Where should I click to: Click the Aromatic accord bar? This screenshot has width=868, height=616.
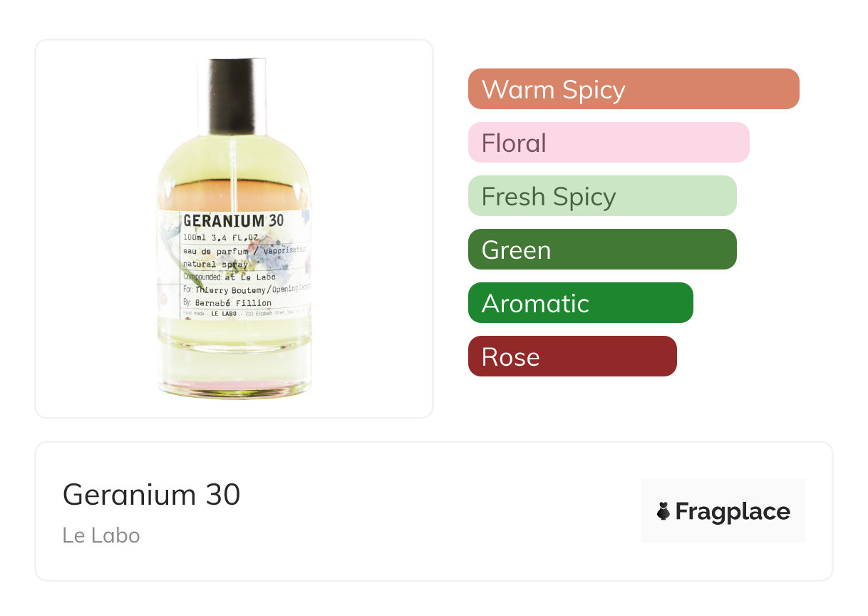[x=580, y=303]
